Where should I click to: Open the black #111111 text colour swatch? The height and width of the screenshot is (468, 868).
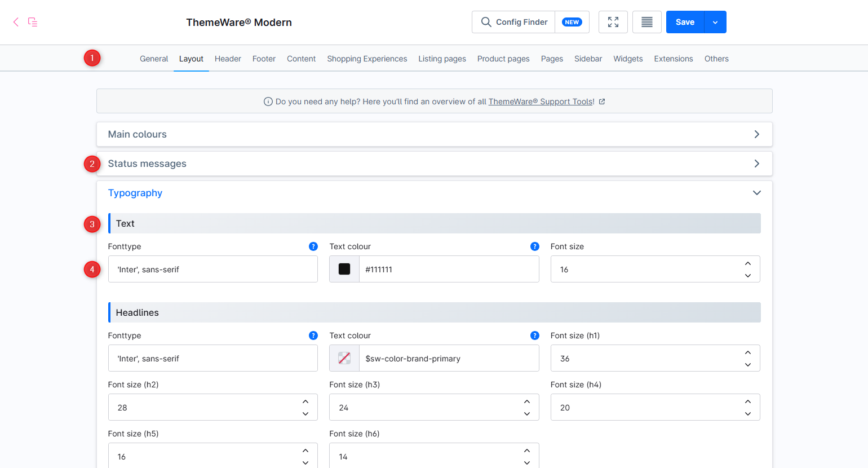(344, 269)
